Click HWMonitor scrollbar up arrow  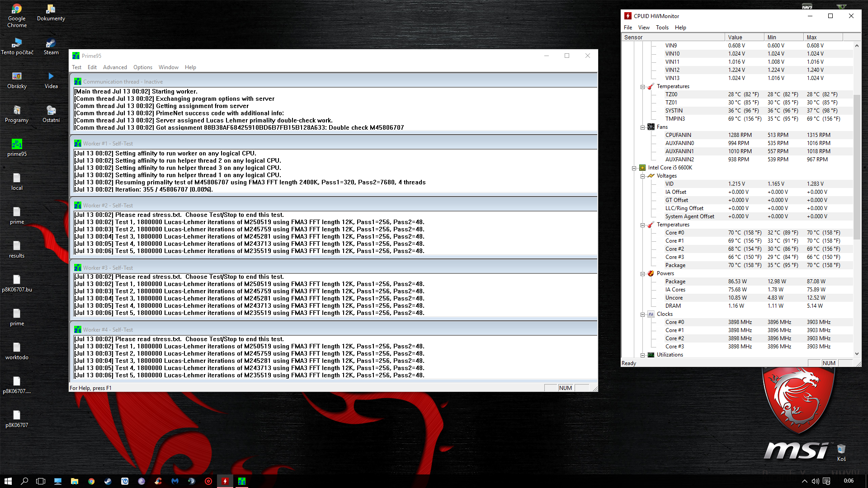point(857,46)
